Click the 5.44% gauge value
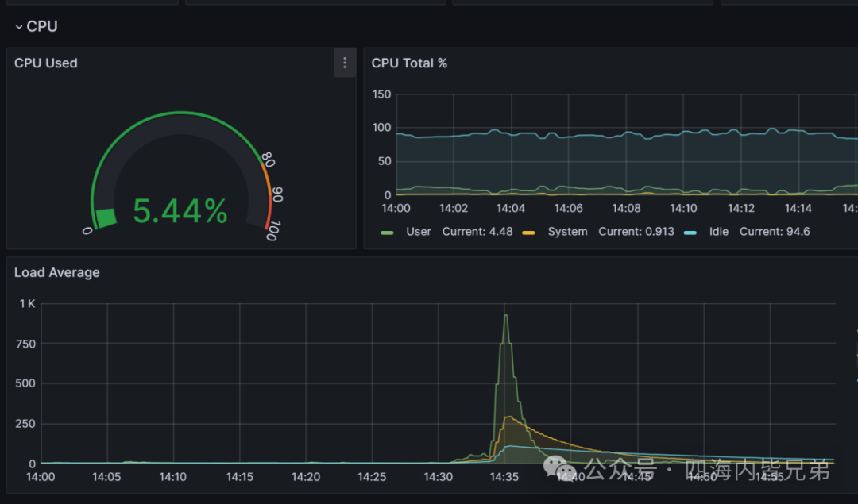The width and height of the screenshot is (858, 504). pos(180,211)
